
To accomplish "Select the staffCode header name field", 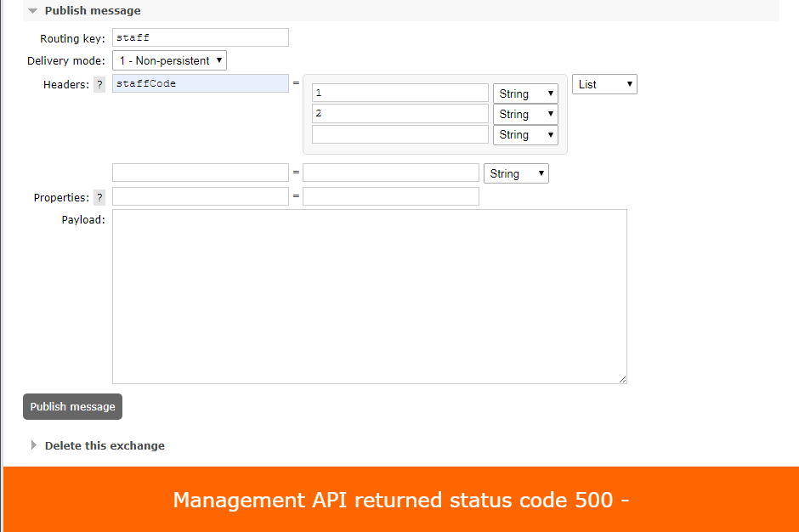I will 201,83.
